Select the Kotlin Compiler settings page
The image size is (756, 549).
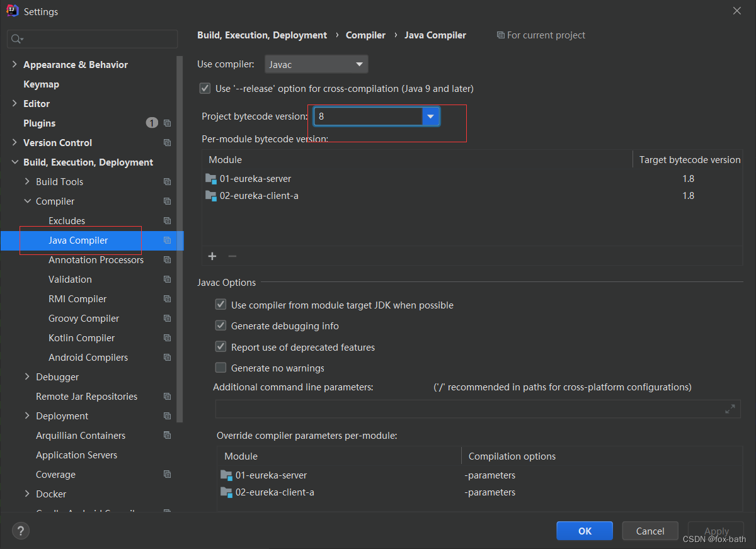coord(81,338)
